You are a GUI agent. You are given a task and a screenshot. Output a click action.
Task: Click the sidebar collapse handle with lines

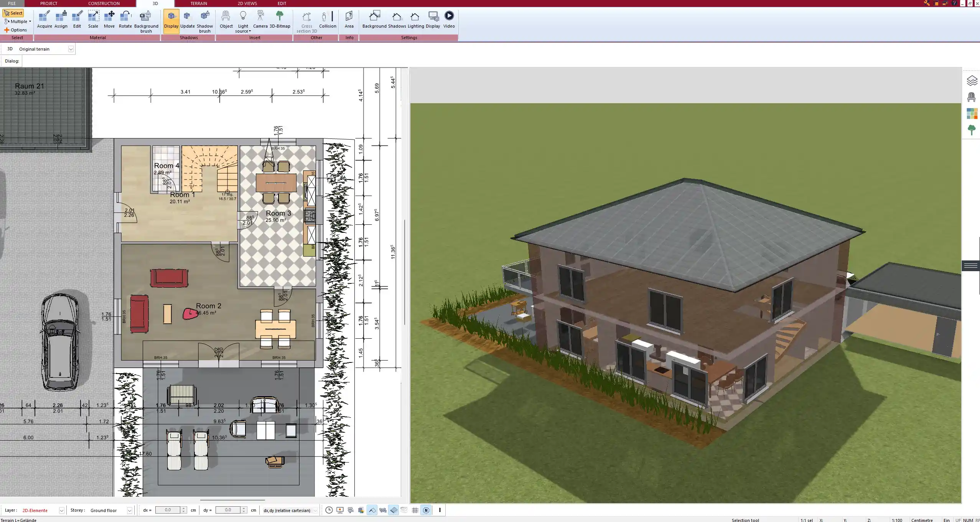click(x=971, y=265)
